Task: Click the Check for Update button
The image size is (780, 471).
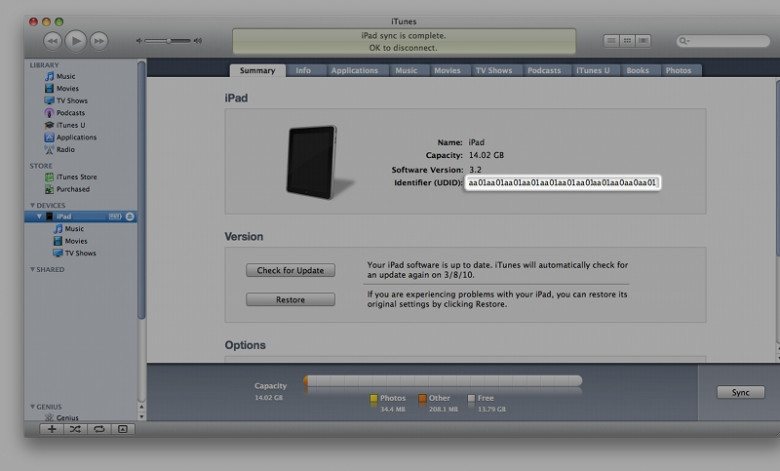Action: pyautogui.click(x=291, y=270)
